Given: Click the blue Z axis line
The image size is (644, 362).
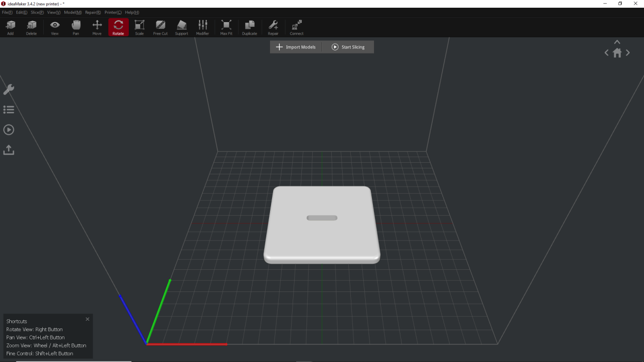Looking at the screenshot, I should coord(133,319).
